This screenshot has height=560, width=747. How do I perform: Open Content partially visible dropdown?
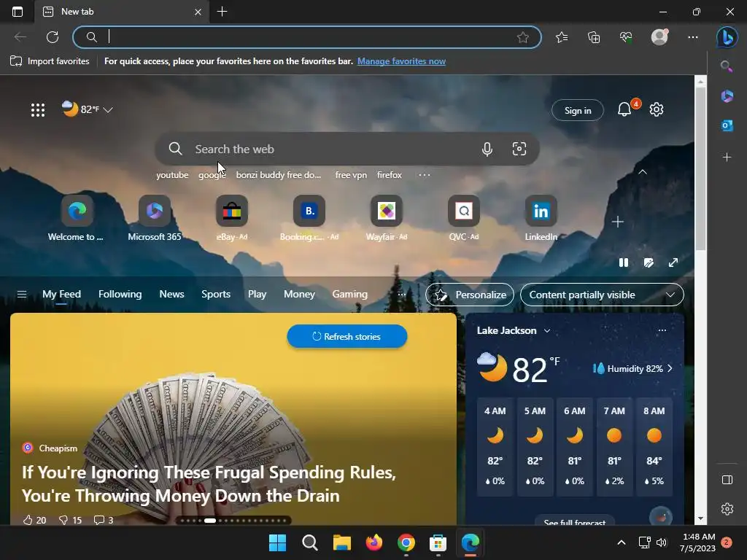(602, 295)
